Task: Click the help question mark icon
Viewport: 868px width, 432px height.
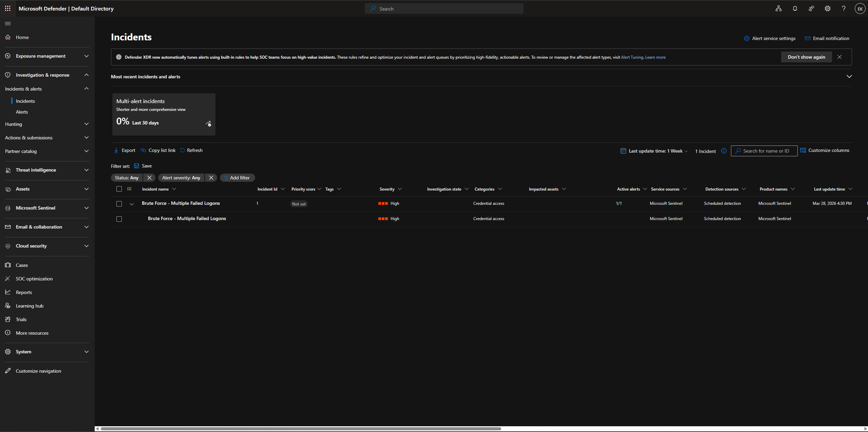Action: 844,8
